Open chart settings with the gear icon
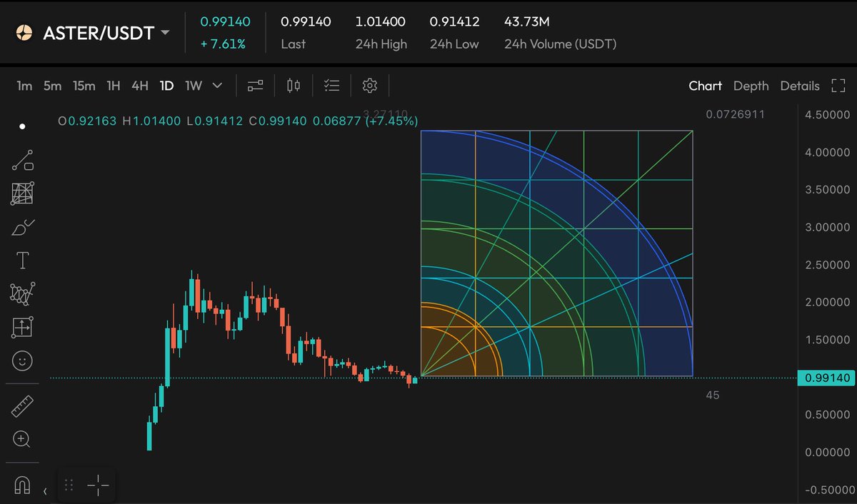Viewport: 857px width, 504px height. click(x=369, y=85)
